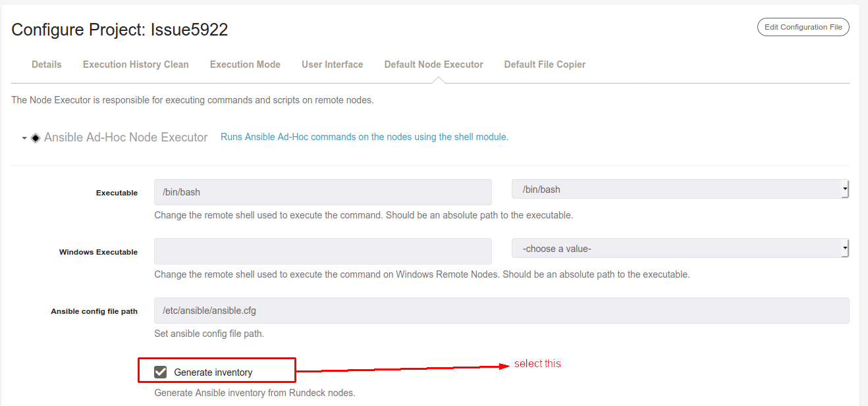
Task: Click the dropdown arrow beside /bin/bash selector
Action: (845, 189)
